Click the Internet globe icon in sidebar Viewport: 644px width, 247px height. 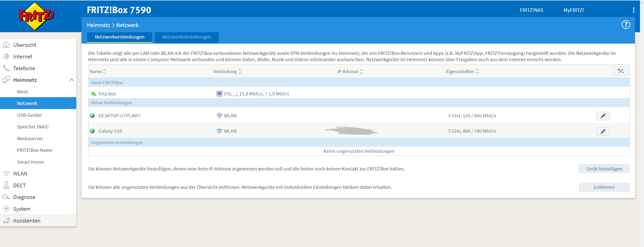[6, 56]
